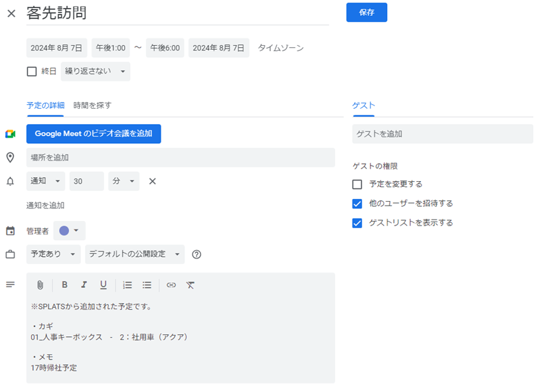Open the 分 notification unit dropdown
Screen dimensions: 543x392
point(123,180)
